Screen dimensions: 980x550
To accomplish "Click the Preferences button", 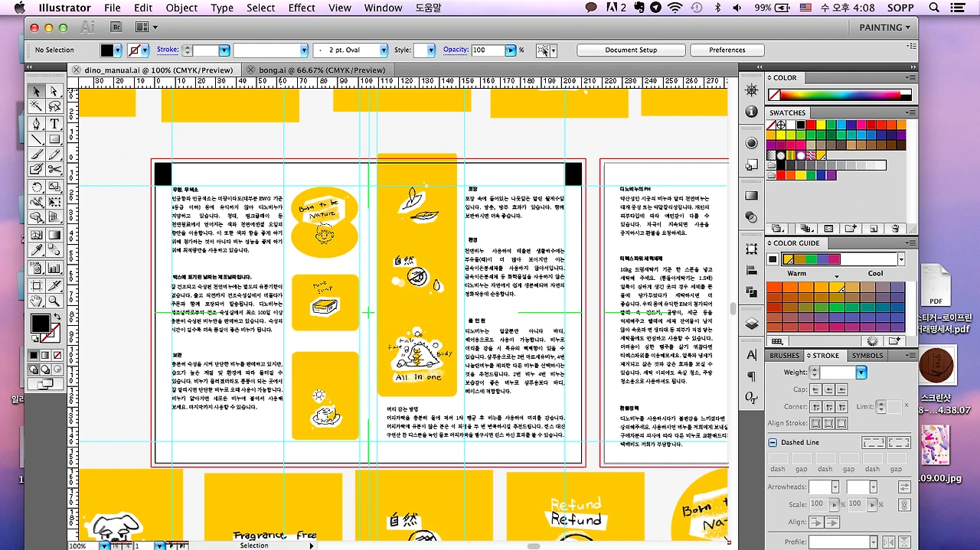I will (727, 50).
